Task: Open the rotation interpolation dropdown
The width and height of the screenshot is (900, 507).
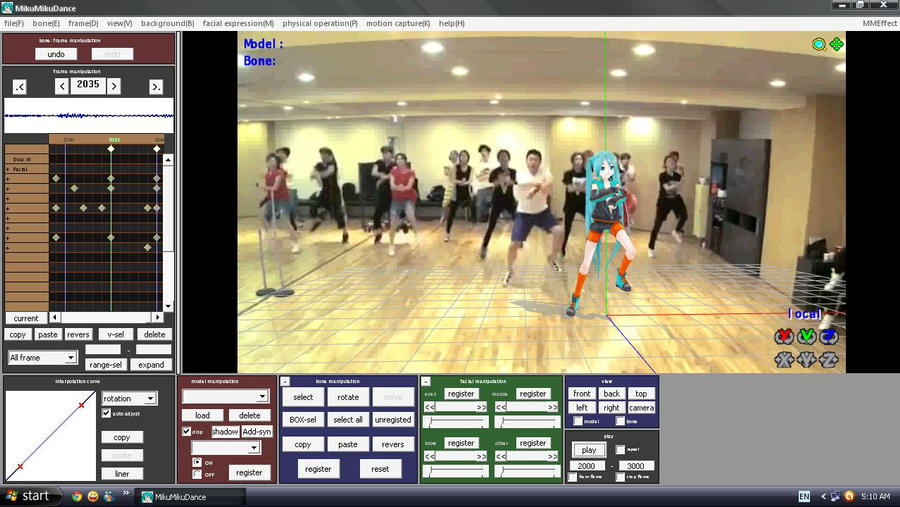Action: pos(129,398)
